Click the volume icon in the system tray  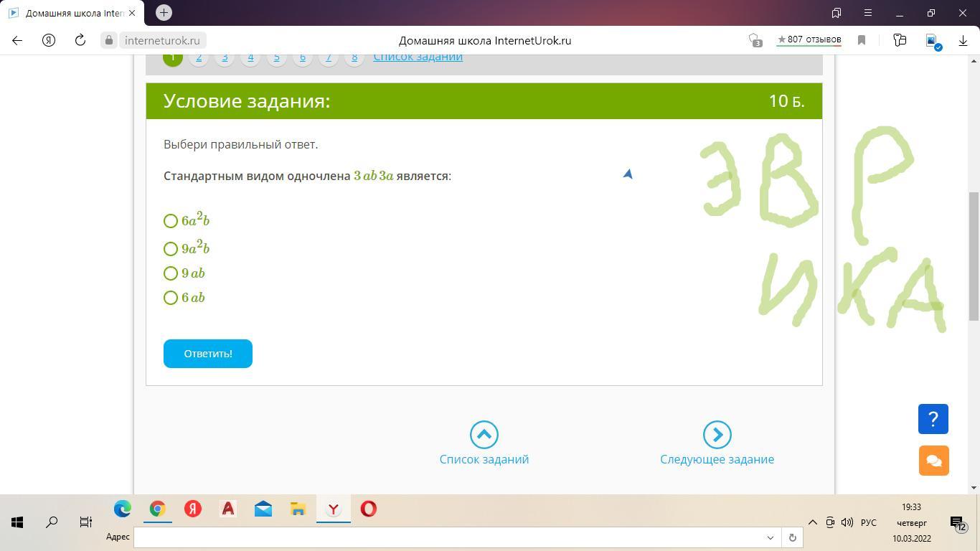847,522
